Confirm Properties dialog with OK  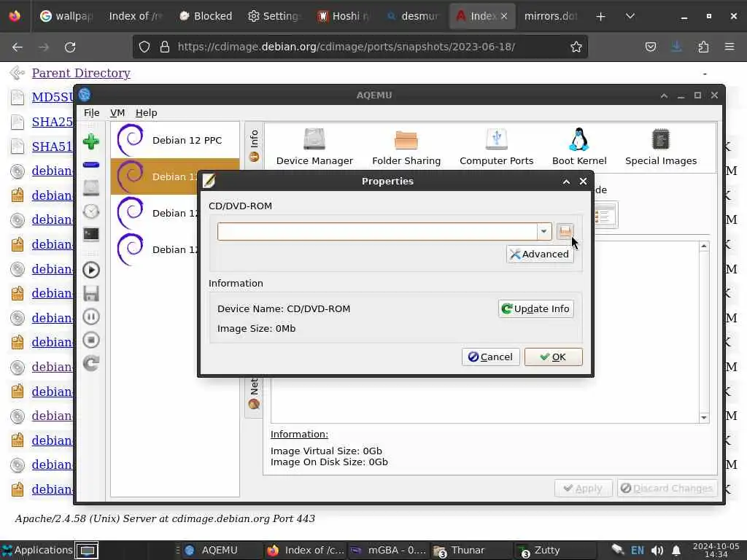pyautogui.click(x=553, y=357)
